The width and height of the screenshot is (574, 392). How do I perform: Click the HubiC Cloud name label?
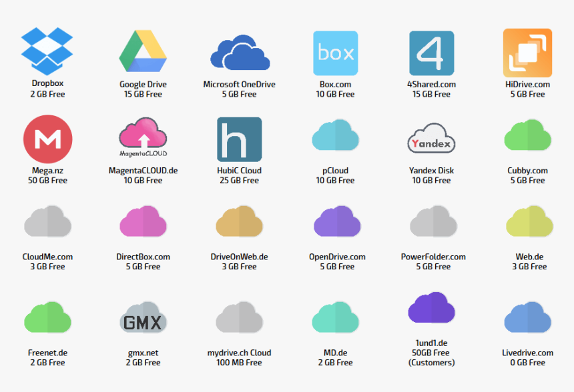pos(240,171)
